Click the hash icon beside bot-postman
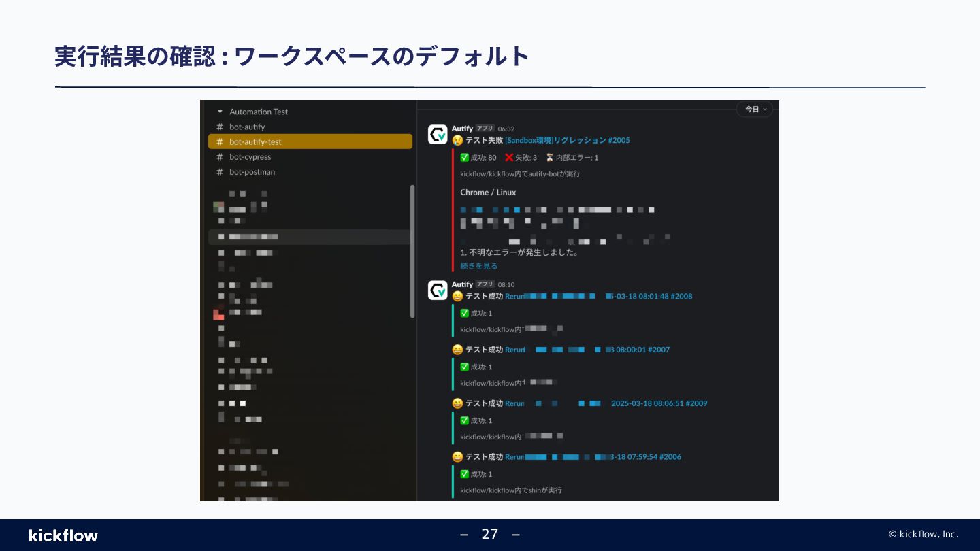The width and height of the screenshot is (980, 551). click(220, 171)
